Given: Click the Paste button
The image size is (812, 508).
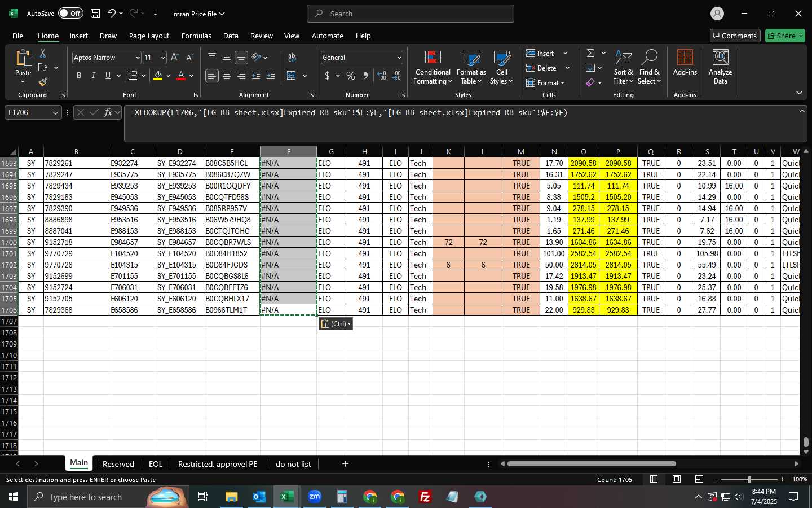Looking at the screenshot, I should (23, 67).
